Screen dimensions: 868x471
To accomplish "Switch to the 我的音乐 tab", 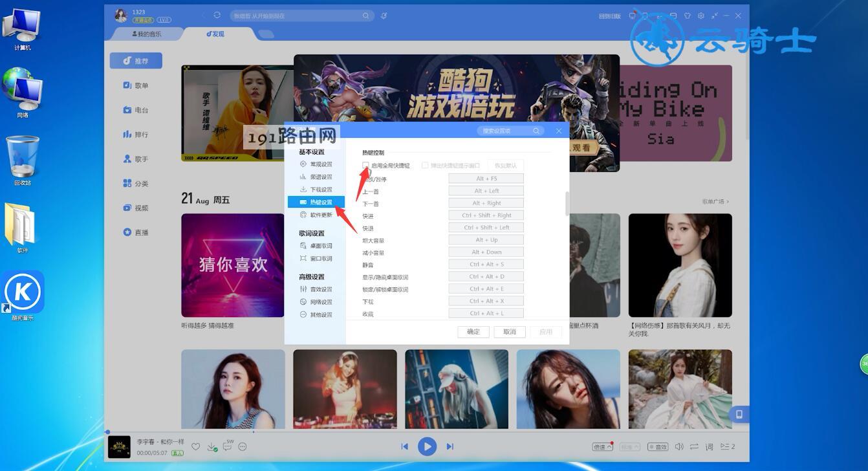I will tap(147, 34).
